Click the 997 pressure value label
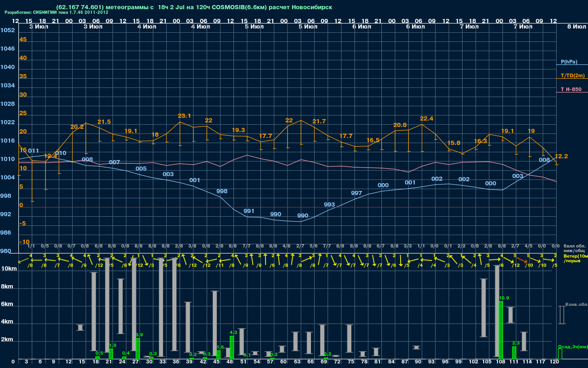This screenshot has width=588, height=368. tap(356, 193)
